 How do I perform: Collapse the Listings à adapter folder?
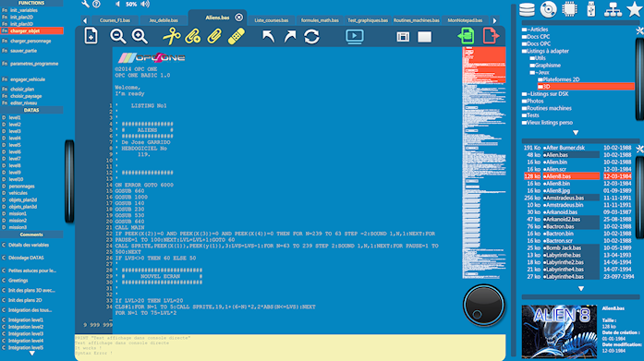tap(545, 51)
